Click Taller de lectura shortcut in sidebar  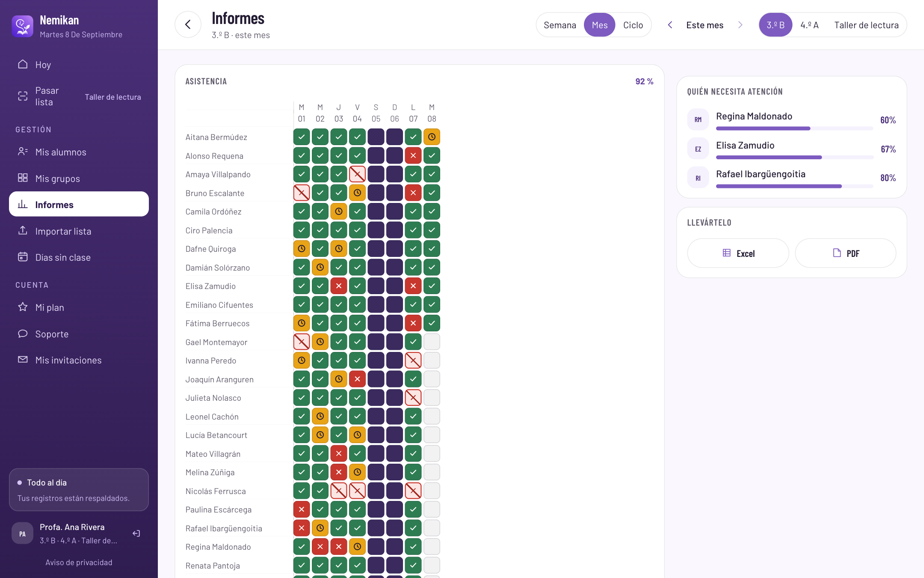(113, 97)
